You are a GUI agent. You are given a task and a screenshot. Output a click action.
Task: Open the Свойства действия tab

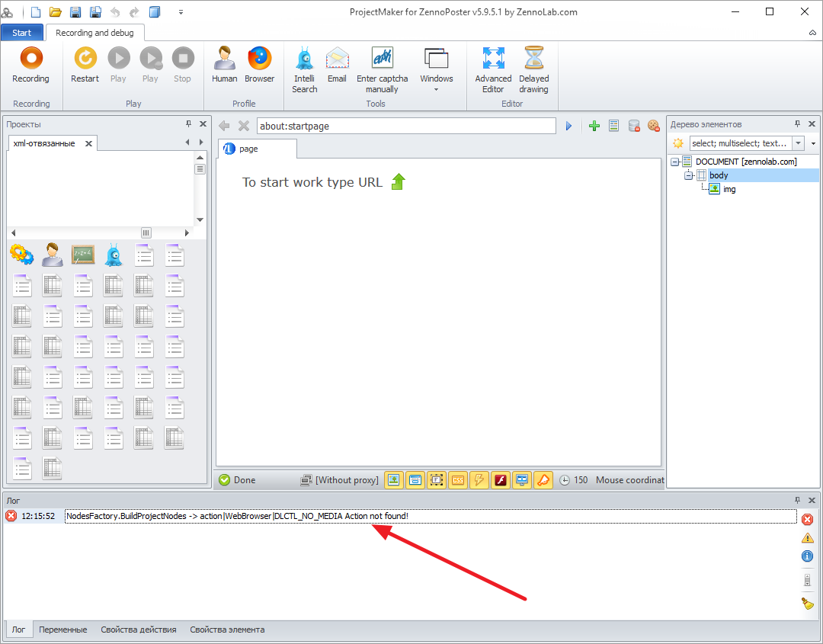[x=139, y=630]
